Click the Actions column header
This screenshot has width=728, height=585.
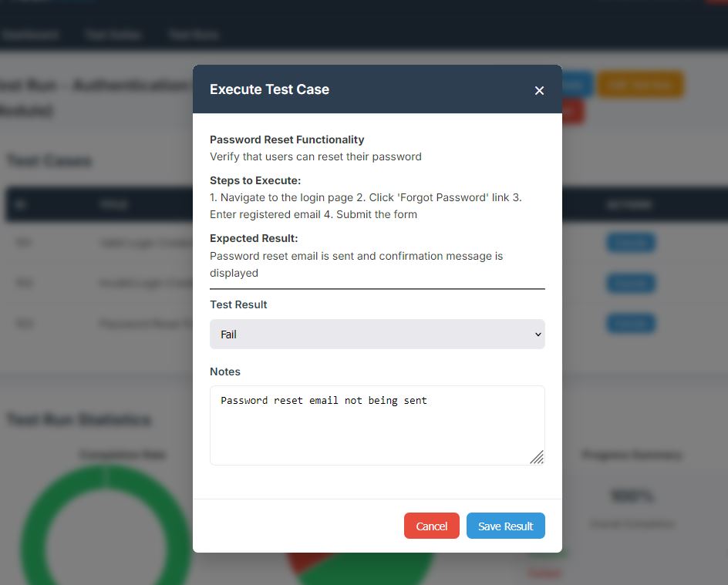point(629,205)
